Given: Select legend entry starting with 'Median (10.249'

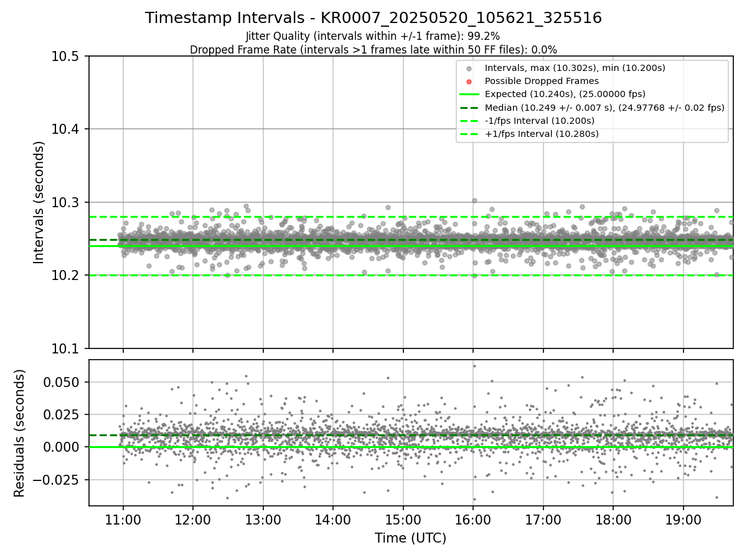Looking at the screenshot, I should [x=604, y=108].
